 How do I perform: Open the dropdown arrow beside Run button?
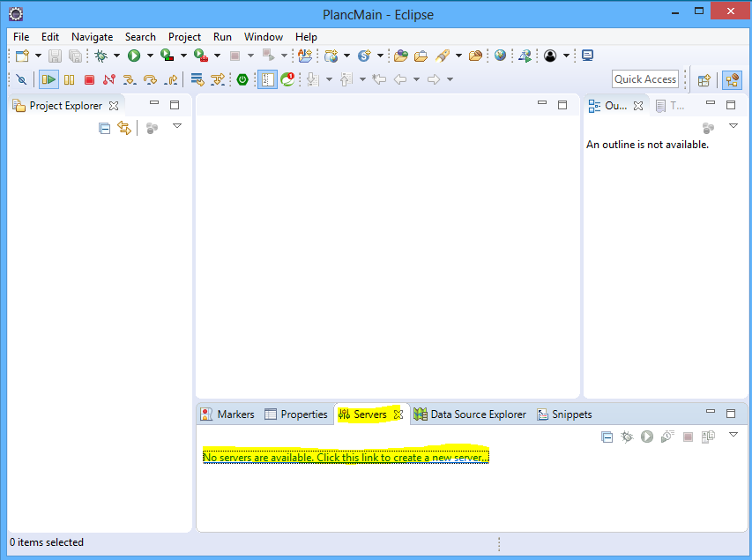pos(149,56)
